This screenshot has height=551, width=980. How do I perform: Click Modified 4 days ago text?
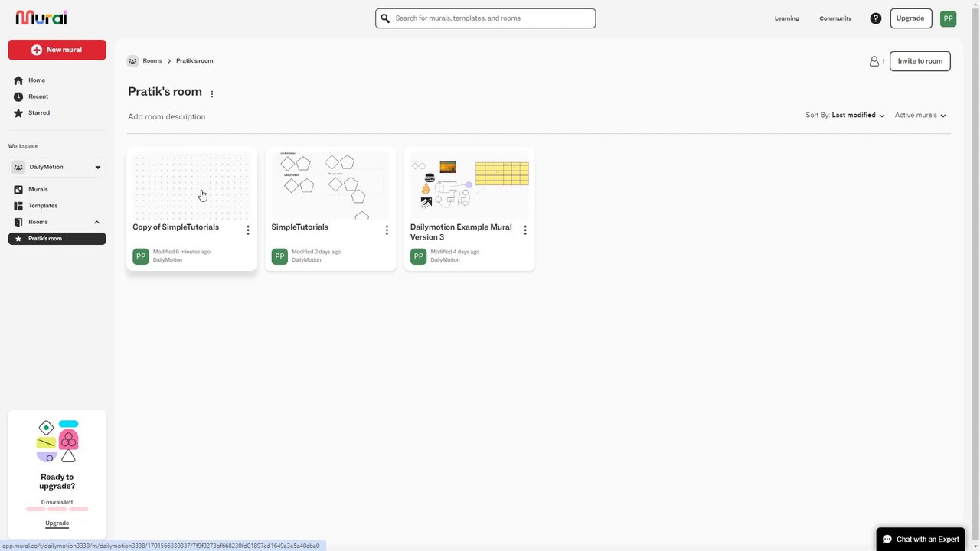(455, 252)
